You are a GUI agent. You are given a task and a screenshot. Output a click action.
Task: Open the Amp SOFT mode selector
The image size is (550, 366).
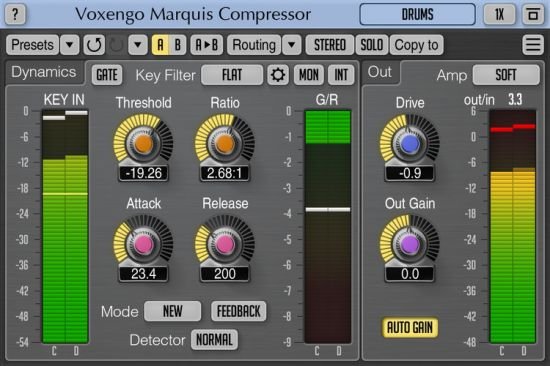[x=506, y=75]
